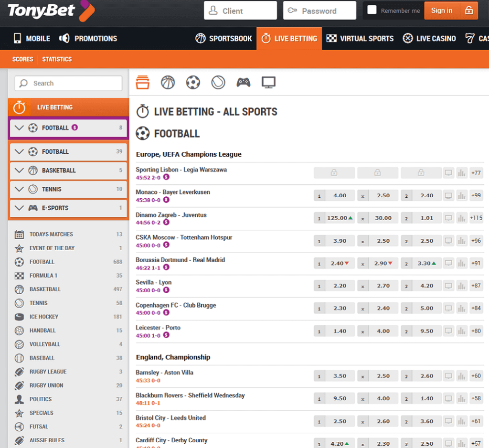489x448 pixels.
Task: Click the lock icon on Sign in button
Action: [x=469, y=11]
